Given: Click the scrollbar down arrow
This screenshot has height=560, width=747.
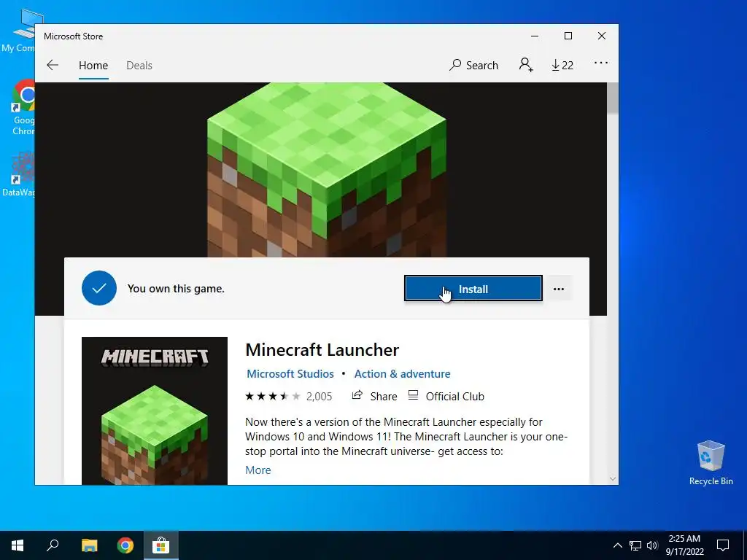Looking at the screenshot, I should click(x=613, y=478).
